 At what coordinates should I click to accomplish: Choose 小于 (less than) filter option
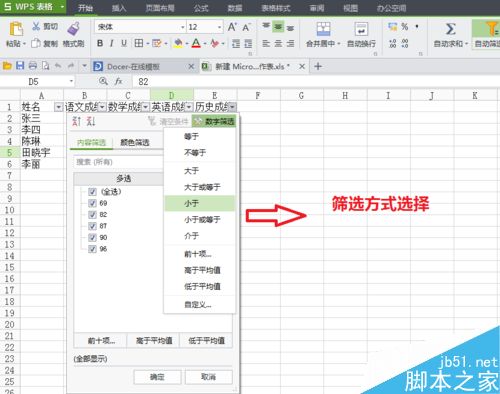[200, 203]
